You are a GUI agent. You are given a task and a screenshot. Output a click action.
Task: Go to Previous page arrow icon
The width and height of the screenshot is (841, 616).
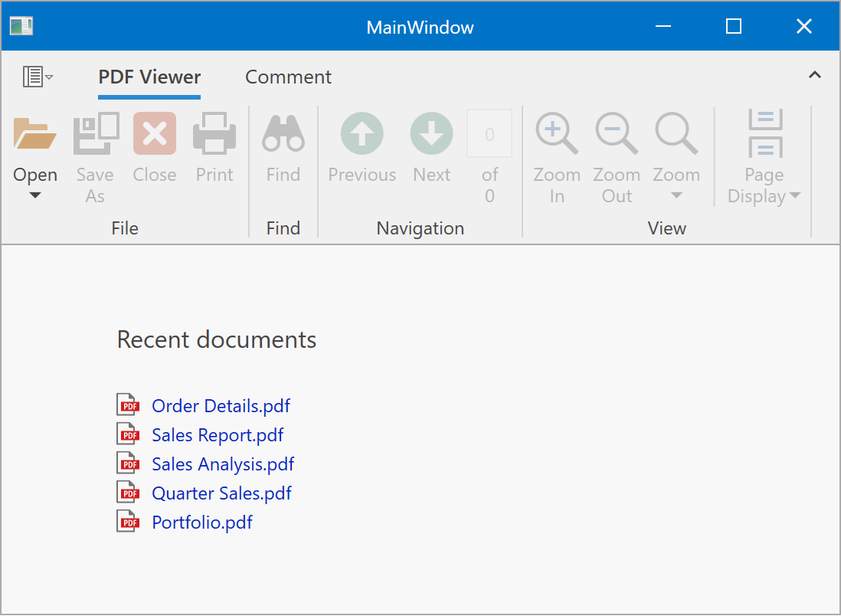[x=362, y=134]
